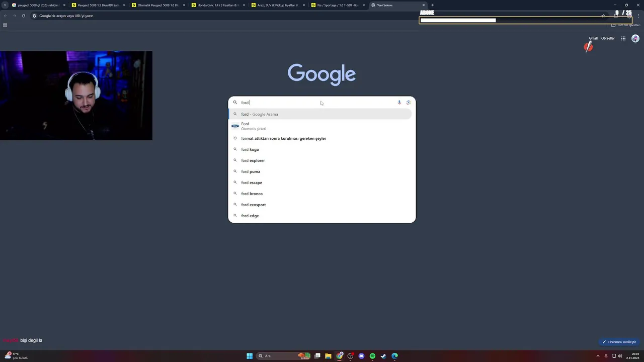Choose the 'ford puma' suggestion
Viewport: 644px width, 362px height.
320,171
